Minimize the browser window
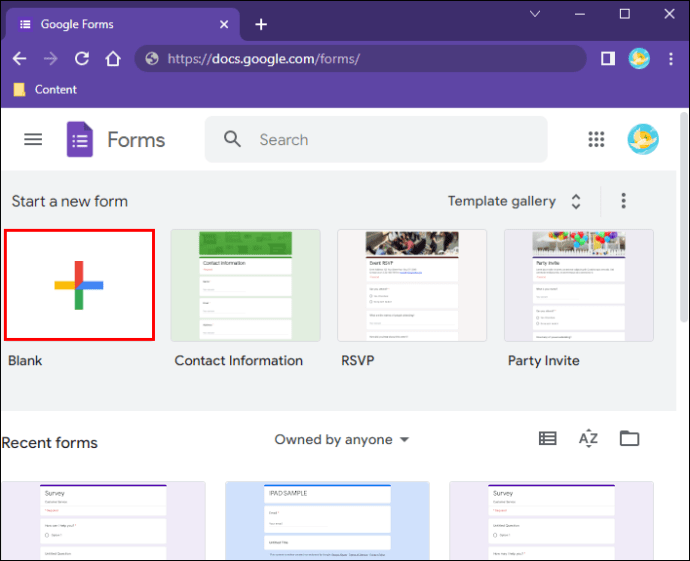 pos(580,14)
